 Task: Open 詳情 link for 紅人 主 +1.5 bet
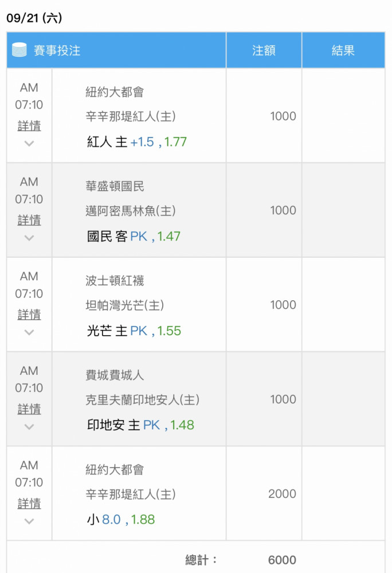click(29, 125)
